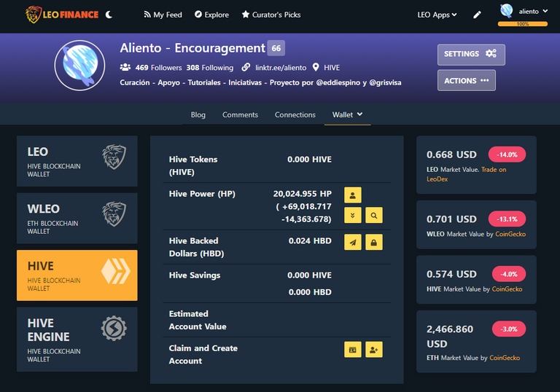Open the 469 Followers list

pos(158,68)
